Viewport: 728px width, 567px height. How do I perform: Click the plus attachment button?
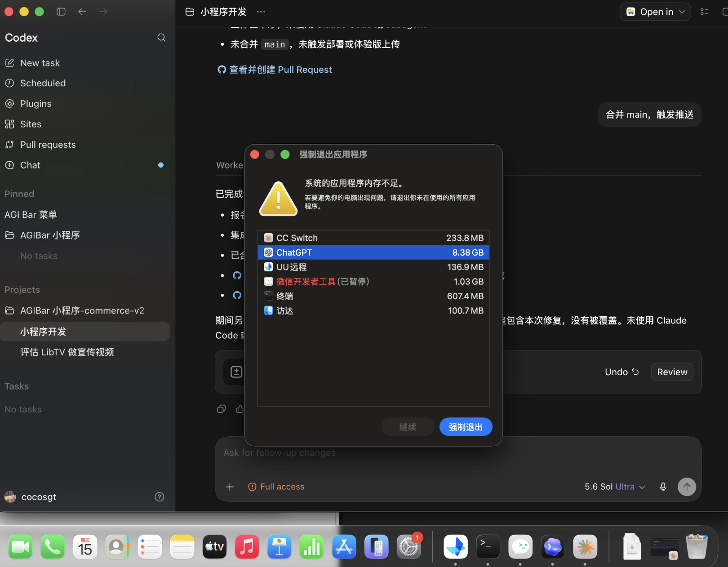[x=230, y=487]
